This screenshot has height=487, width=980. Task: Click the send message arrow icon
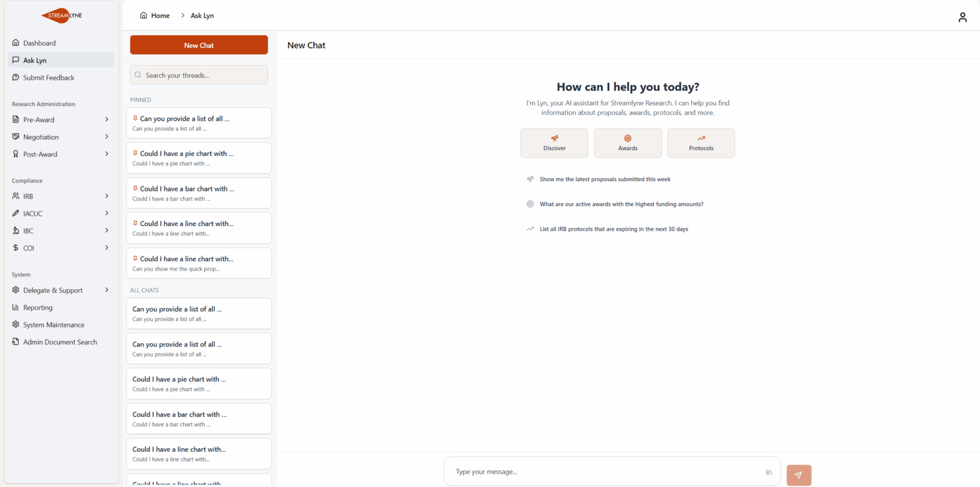pyautogui.click(x=799, y=475)
